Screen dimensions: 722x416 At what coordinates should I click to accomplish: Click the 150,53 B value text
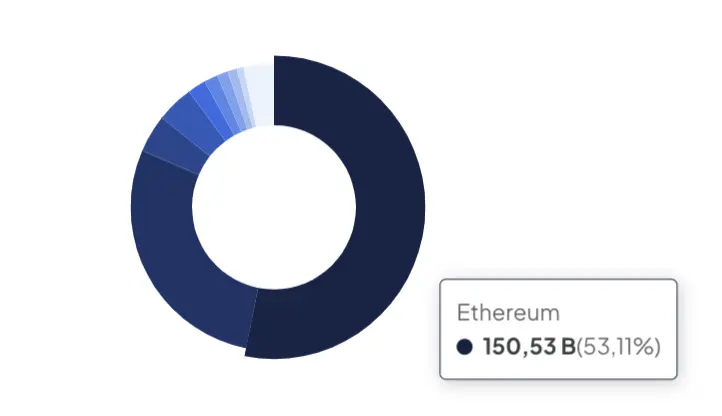pyautogui.click(x=529, y=346)
